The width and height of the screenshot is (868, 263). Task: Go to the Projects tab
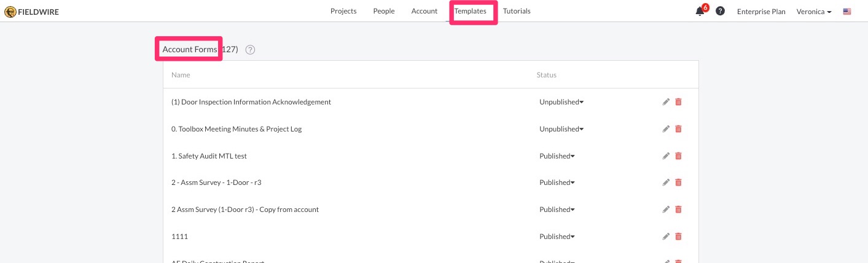point(343,11)
